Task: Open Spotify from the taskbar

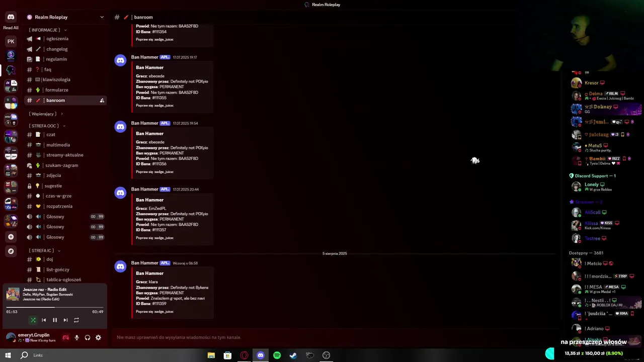Action: pyautogui.click(x=277, y=355)
